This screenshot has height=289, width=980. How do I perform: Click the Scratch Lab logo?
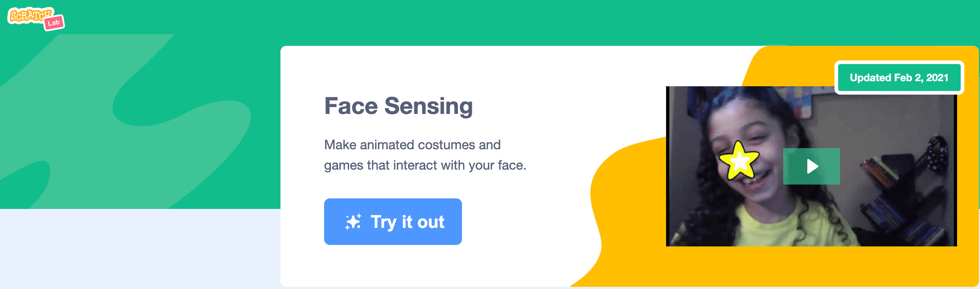click(36, 19)
